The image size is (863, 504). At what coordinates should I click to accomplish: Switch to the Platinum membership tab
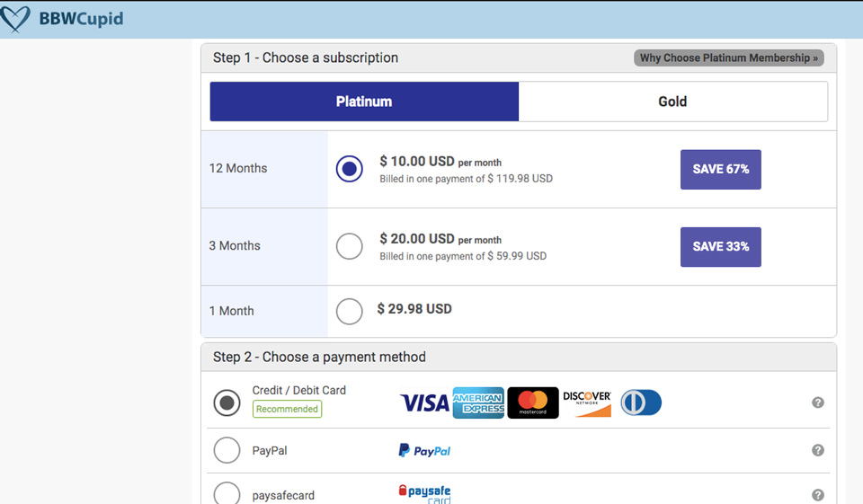[x=364, y=102]
